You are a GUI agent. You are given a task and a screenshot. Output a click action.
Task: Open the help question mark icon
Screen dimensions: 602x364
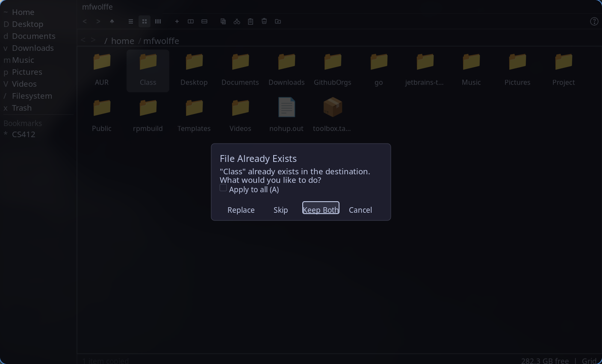[x=594, y=21]
